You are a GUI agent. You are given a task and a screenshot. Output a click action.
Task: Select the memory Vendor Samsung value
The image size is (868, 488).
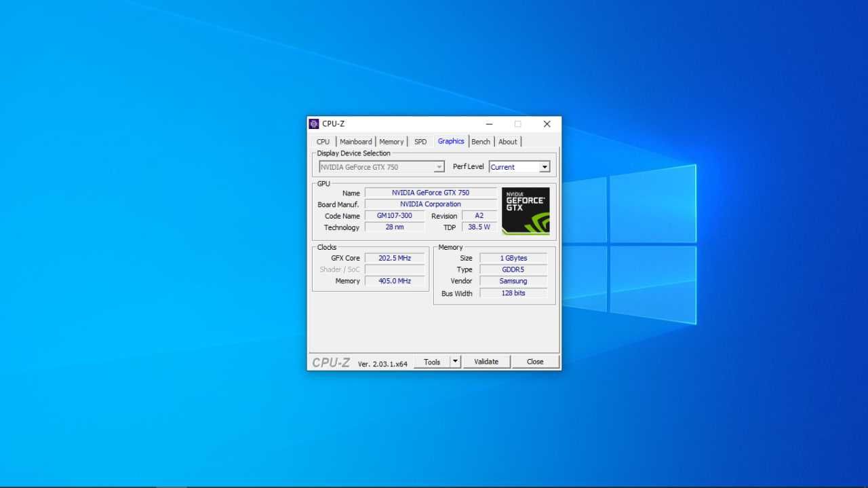point(513,281)
